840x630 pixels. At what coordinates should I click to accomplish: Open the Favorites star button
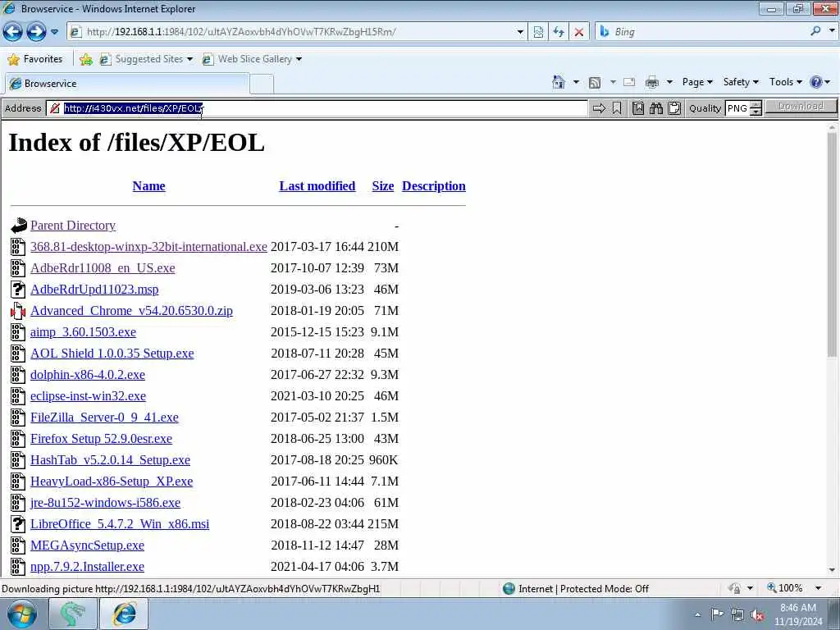click(x=35, y=59)
